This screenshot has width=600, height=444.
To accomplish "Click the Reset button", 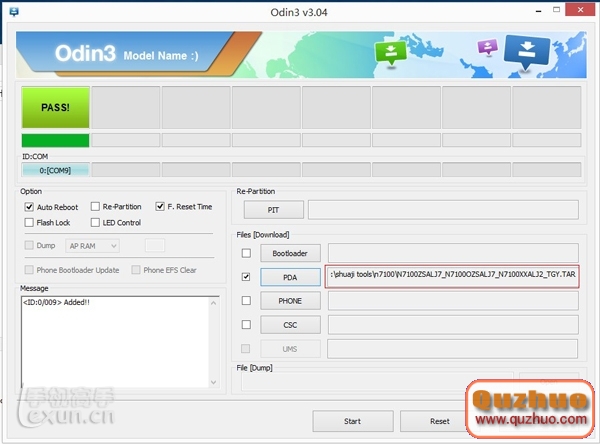I will point(439,421).
